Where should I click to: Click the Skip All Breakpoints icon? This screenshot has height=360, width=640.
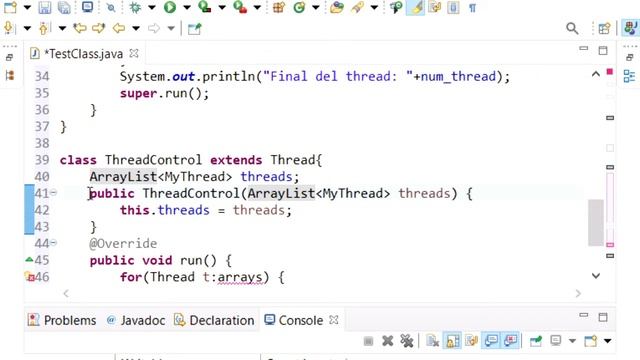(111, 7)
